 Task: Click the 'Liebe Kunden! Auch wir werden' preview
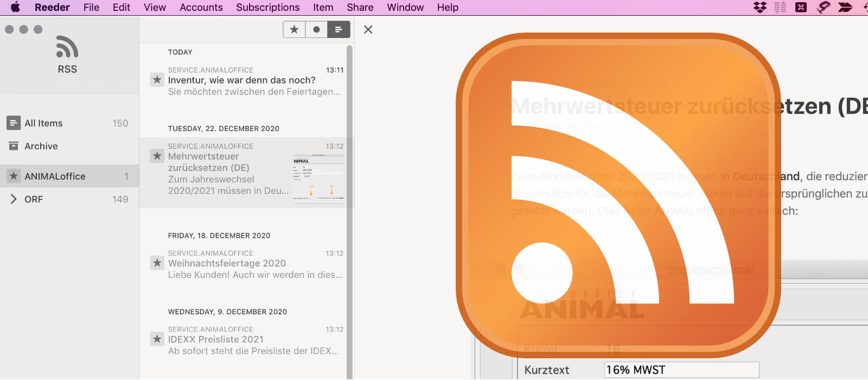[256, 275]
